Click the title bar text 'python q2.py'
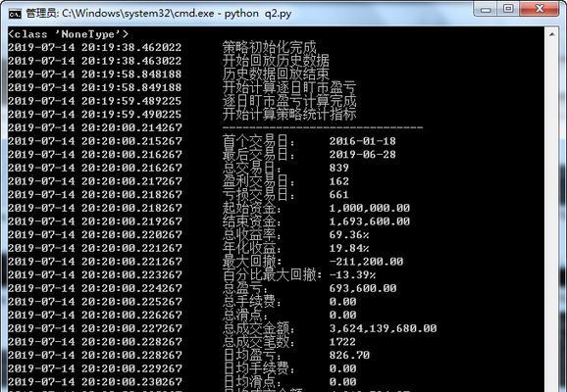Viewport: 567px width, 392px height. tap(258, 14)
